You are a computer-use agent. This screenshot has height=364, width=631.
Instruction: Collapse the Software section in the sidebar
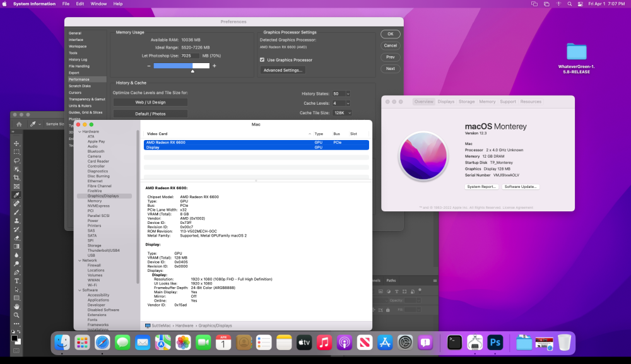point(80,290)
